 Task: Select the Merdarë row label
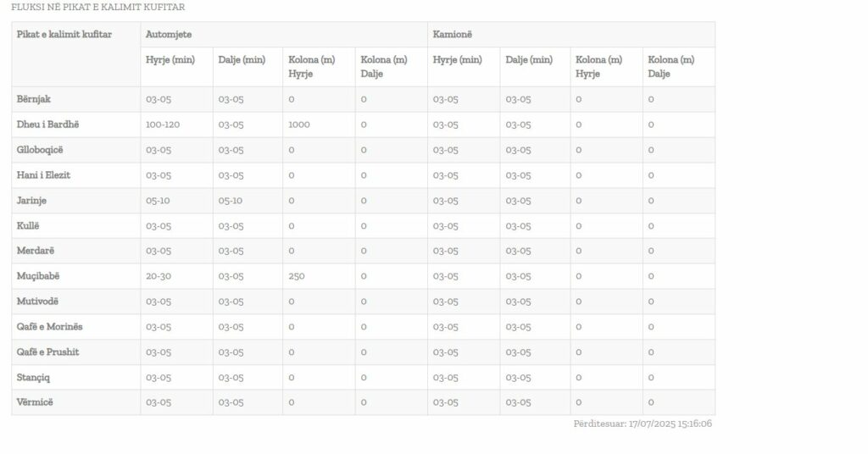pyautogui.click(x=36, y=251)
